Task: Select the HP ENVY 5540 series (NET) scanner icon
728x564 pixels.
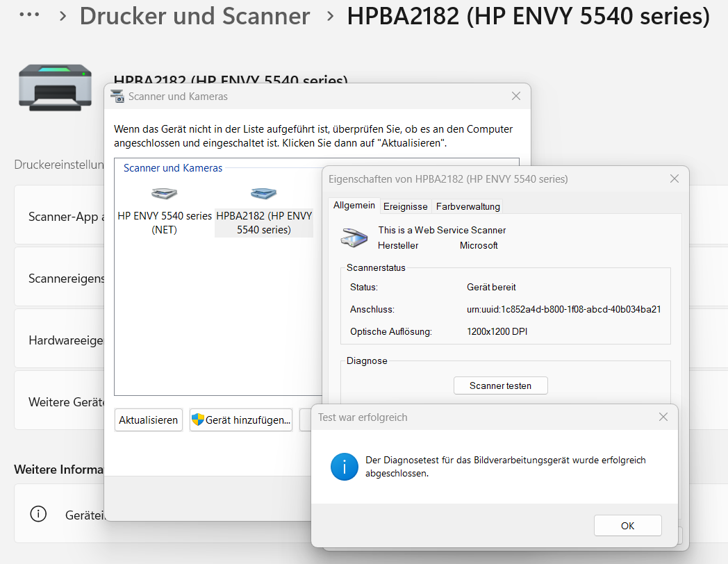Action: pos(165,193)
